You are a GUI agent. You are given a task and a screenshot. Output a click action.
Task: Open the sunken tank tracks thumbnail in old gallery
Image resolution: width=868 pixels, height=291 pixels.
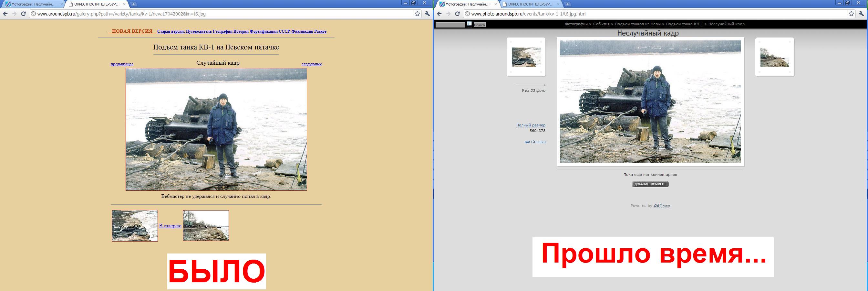(x=135, y=226)
